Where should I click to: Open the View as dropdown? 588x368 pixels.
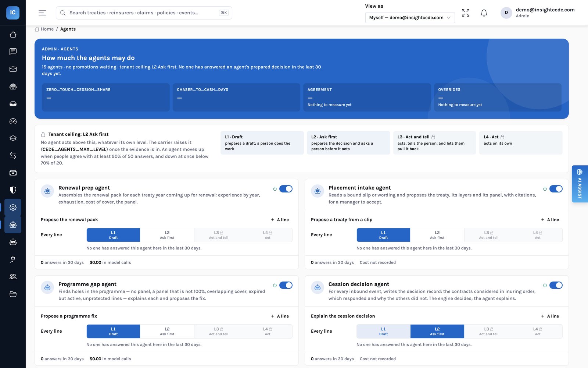coord(410,18)
